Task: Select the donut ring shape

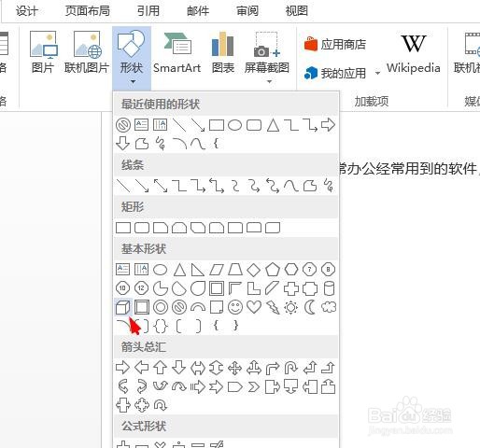Action: (161, 307)
